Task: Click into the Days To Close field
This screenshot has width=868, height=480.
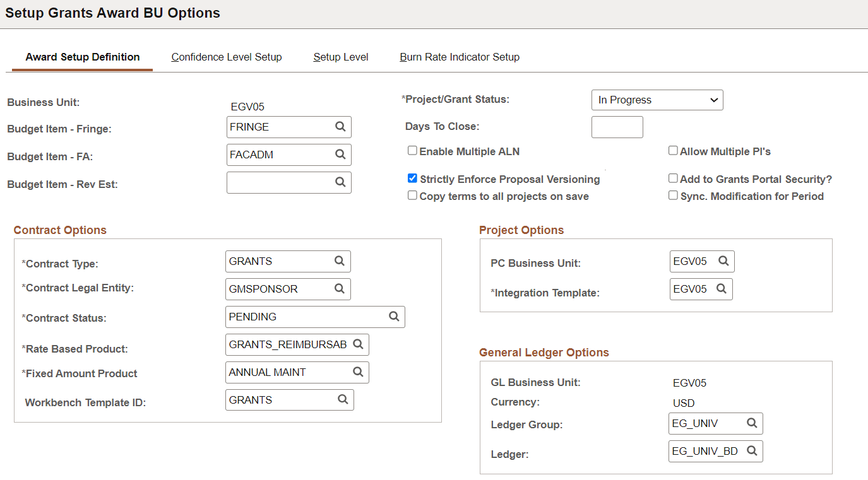Action: click(x=617, y=127)
